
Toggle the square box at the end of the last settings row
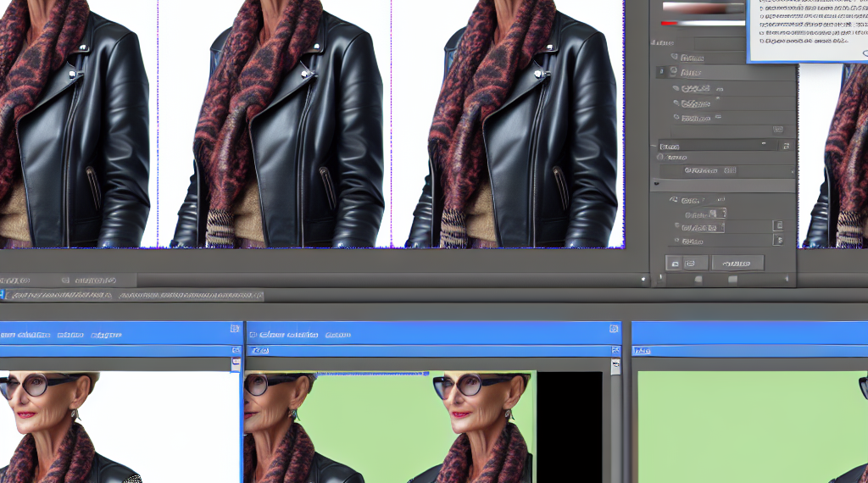[x=777, y=241]
